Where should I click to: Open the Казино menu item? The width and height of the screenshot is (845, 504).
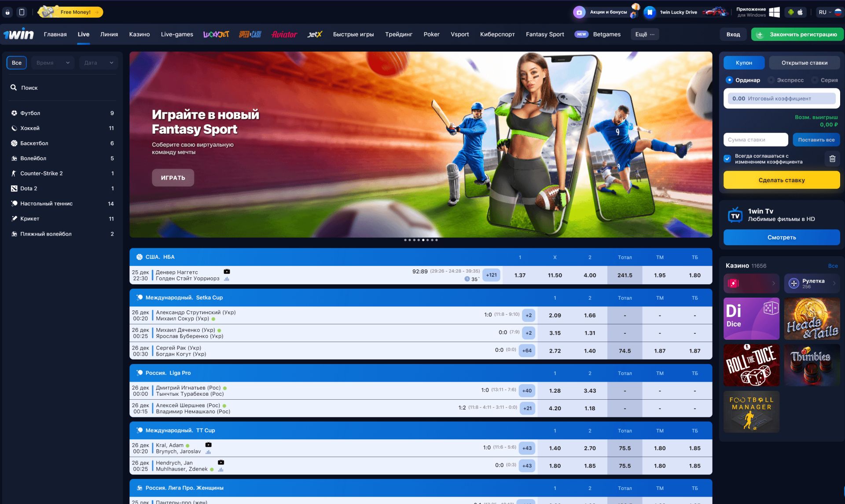click(x=139, y=34)
